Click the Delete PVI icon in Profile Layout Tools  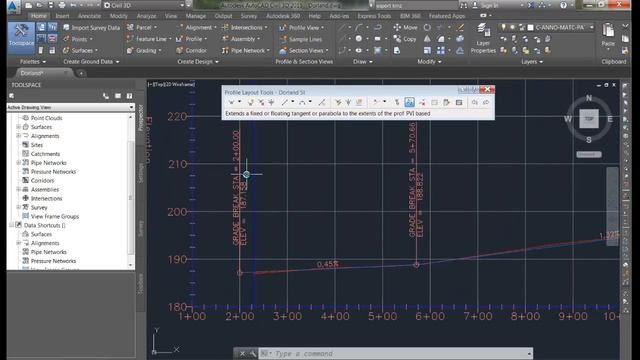tap(261, 102)
